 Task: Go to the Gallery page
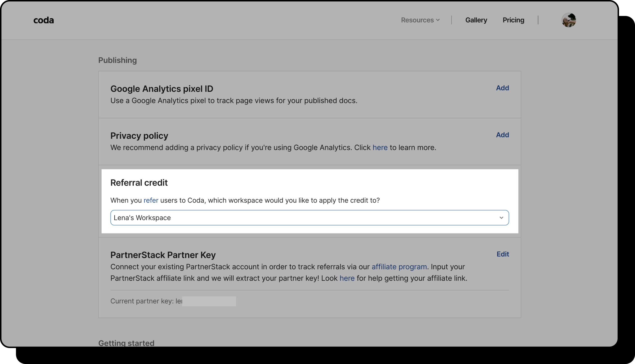(x=476, y=20)
